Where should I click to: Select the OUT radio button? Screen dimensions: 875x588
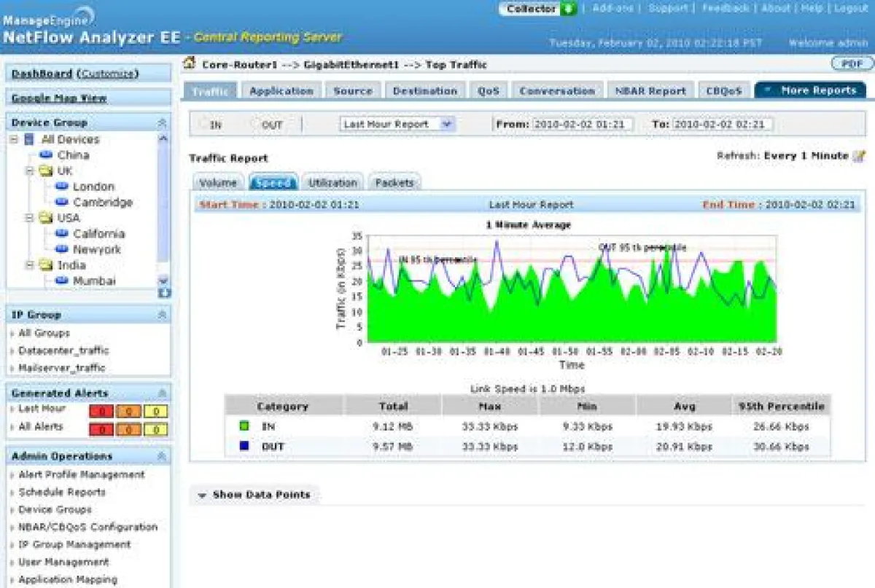click(252, 124)
